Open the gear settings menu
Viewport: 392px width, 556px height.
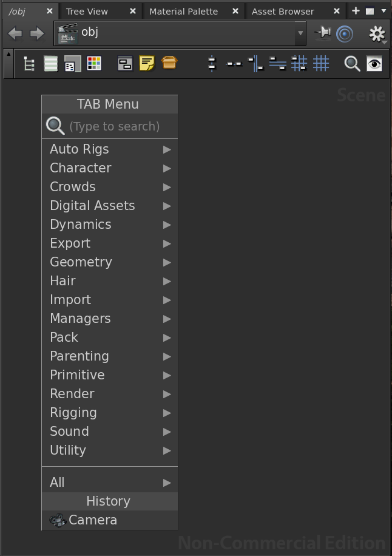coord(377,33)
